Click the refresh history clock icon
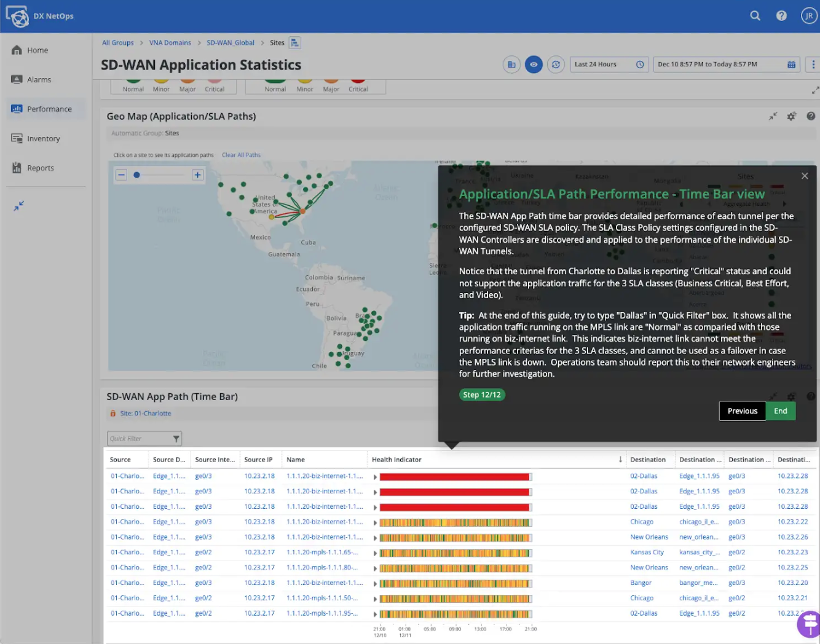The width and height of the screenshot is (820, 644). (556, 65)
